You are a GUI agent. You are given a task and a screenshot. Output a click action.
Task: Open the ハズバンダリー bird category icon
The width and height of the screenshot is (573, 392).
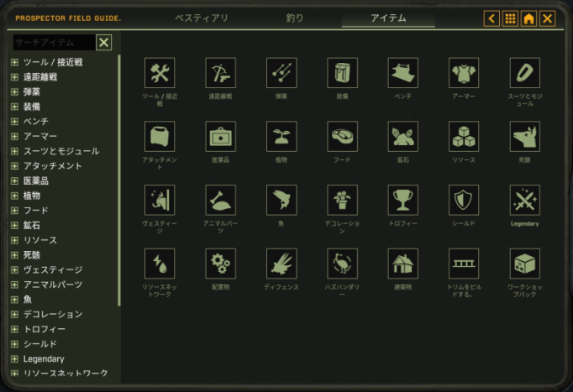(343, 264)
